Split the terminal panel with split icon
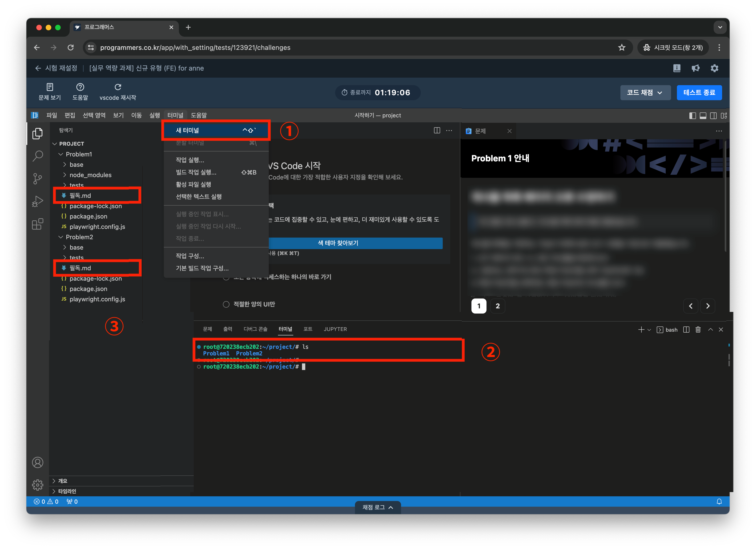 pos(686,330)
